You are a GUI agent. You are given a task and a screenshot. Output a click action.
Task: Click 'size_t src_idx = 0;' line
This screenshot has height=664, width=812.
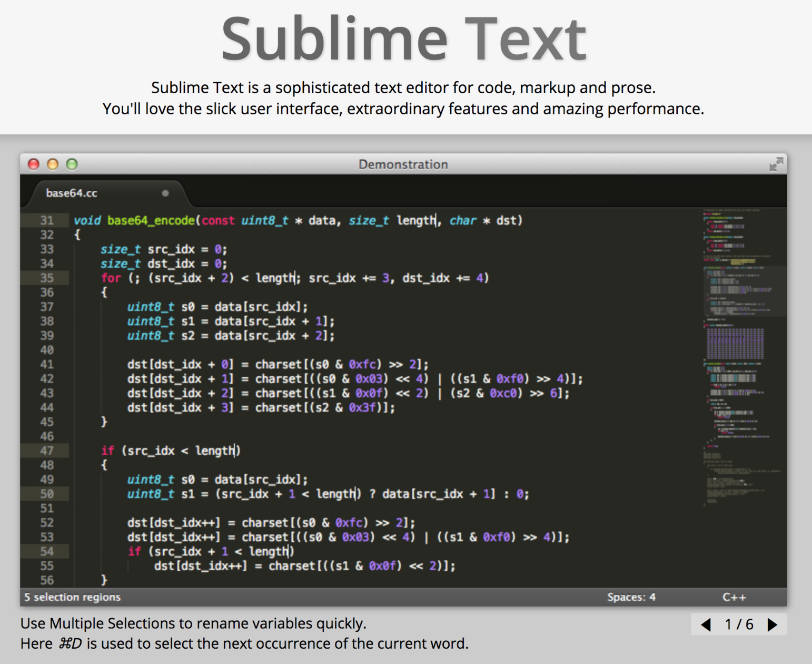coord(164,249)
